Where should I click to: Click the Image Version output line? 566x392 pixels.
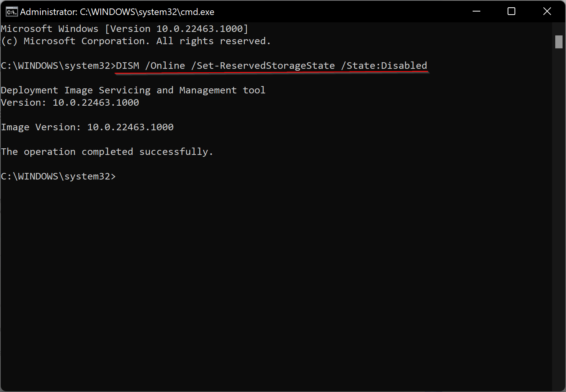pyautogui.click(x=87, y=127)
